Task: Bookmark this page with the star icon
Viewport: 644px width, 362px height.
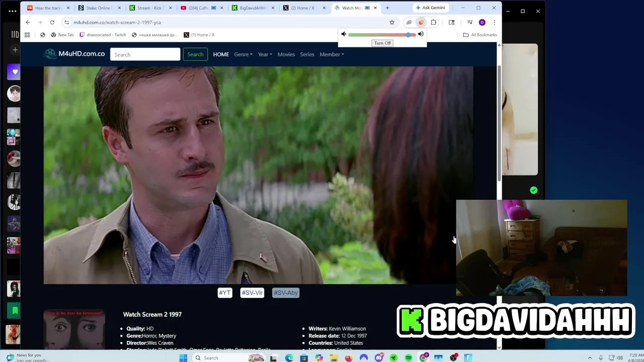Action: coord(392,22)
